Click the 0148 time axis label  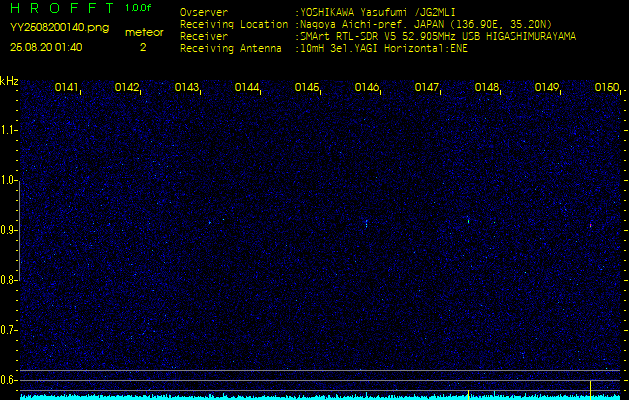(x=487, y=87)
